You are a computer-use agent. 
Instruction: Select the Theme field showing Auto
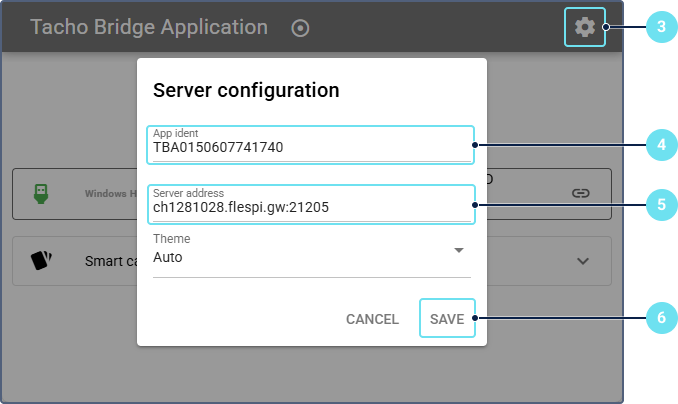[300, 257]
